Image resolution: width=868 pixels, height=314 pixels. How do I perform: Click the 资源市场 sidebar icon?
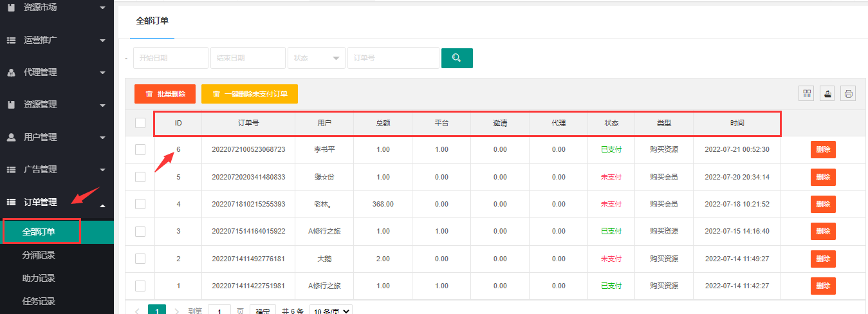coord(11,7)
